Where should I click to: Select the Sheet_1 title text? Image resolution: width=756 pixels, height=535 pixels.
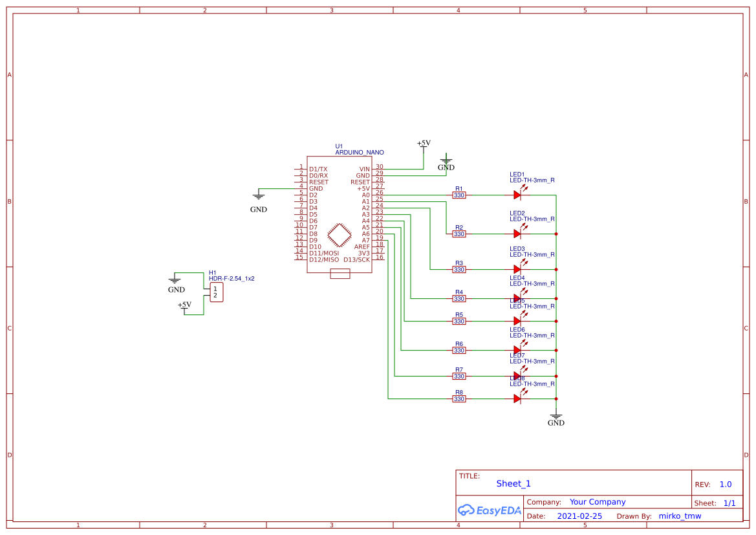point(513,483)
